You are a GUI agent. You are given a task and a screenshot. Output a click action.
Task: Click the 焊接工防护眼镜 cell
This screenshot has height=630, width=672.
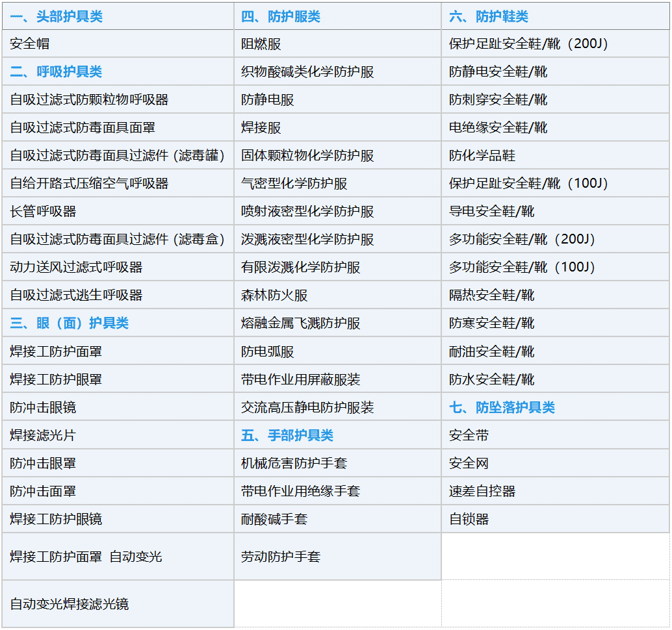[x=118, y=519]
